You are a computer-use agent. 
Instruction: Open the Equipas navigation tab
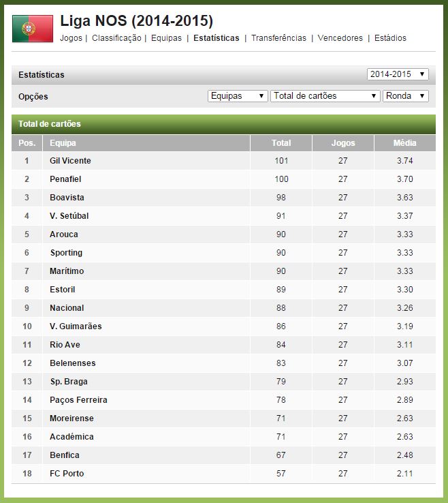(166, 38)
